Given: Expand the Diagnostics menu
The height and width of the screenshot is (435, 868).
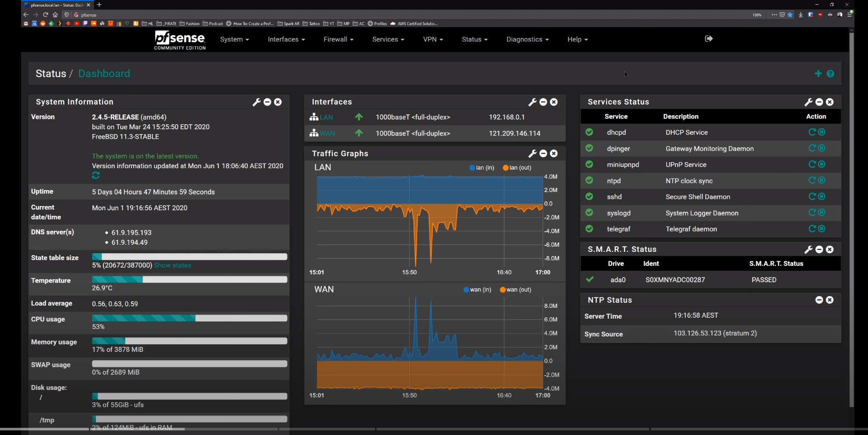Looking at the screenshot, I should pos(528,39).
